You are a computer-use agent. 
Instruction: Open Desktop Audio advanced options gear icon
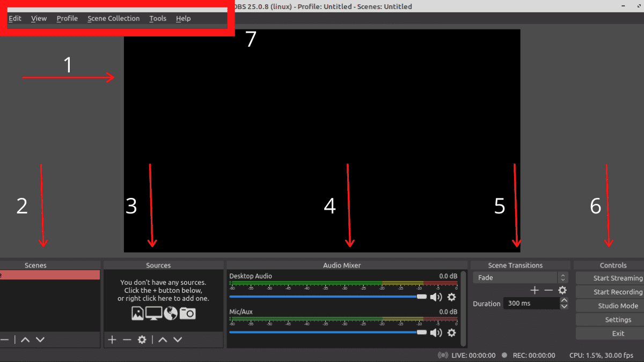point(452,297)
